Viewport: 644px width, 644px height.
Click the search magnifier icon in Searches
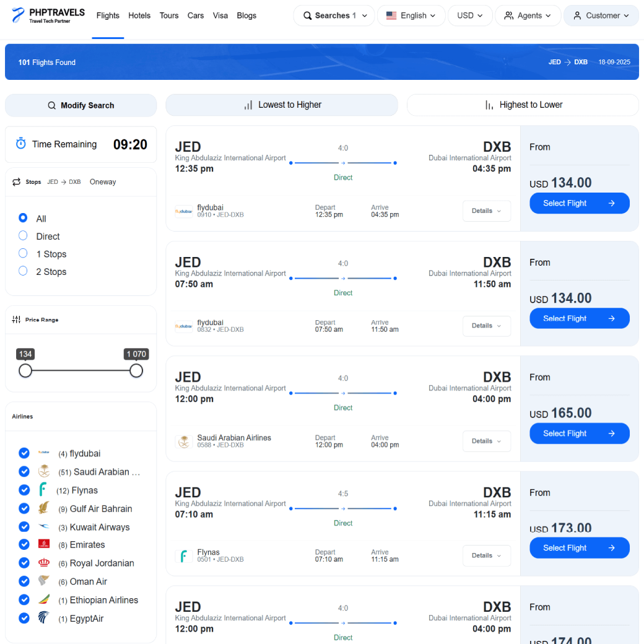coord(307,15)
